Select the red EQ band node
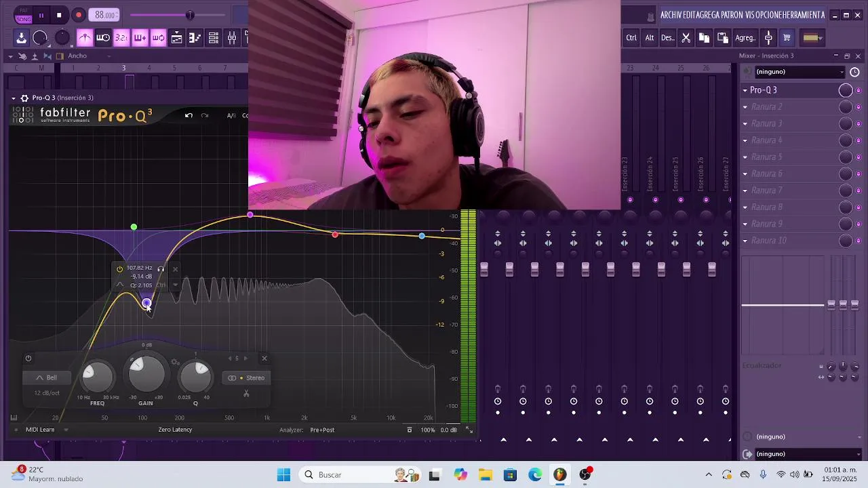The width and height of the screenshot is (868, 488). (335, 235)
